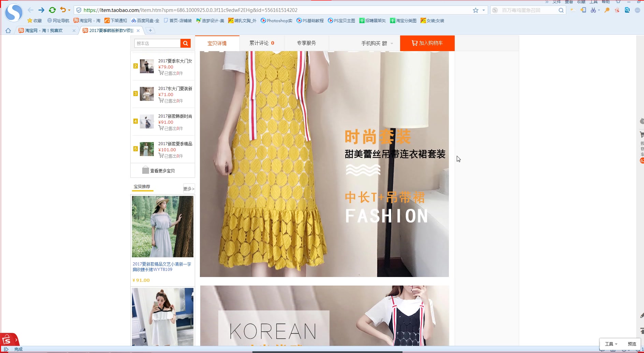
Task: Click the 加入购物车 button
Action: pos(427,43)
